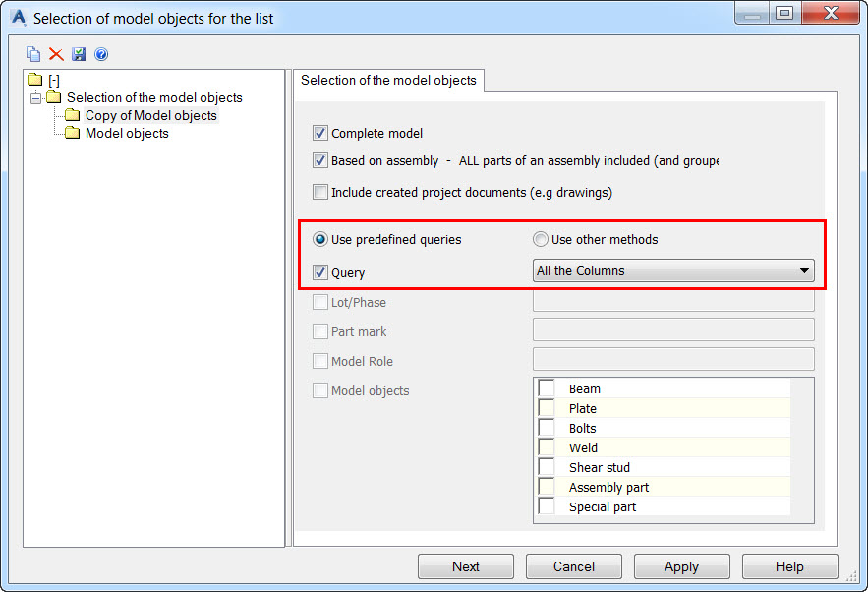This screenshot has height=592, width=868.
Task: Enable 'Include created project documents' checkbox
Action: pyautogui.click(x=320, y=192)
